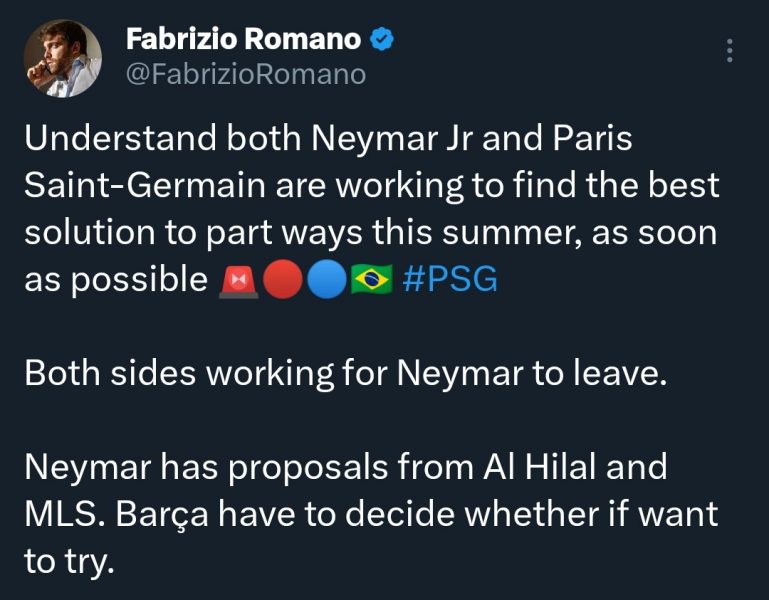Click the words "as possible" before the emojis

coord(114,281)
